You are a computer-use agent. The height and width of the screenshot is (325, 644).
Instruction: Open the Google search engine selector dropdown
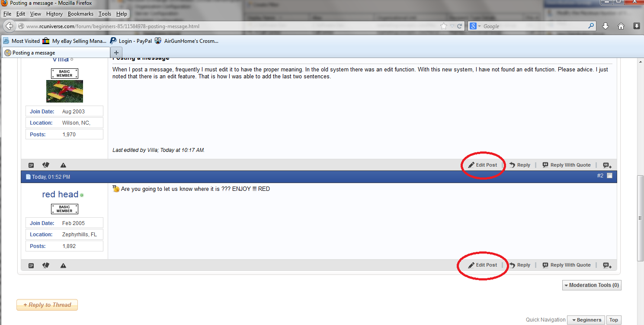pos(475,26)
